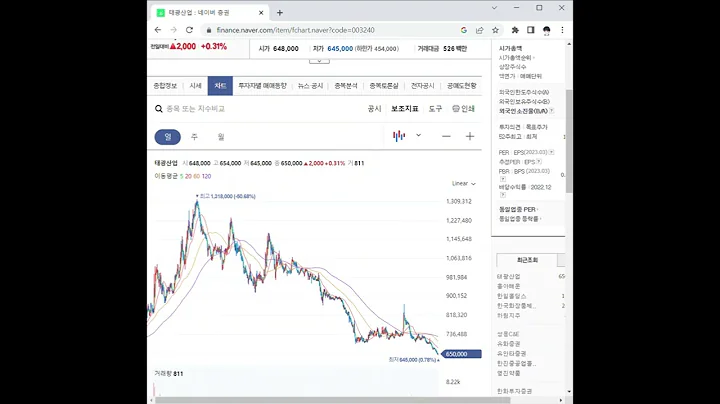Open 투자자별 매매동향 tab
The height and width of the screenshot is (404, 720).
pos(262,86)
